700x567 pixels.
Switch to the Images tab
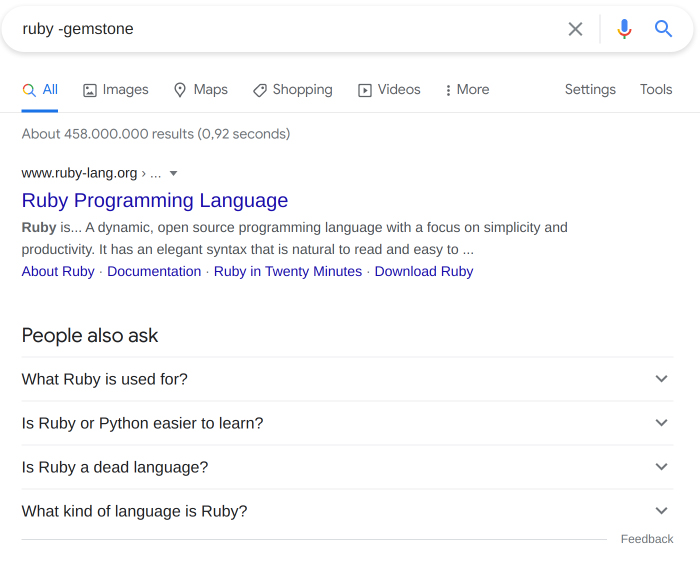pos(116,90)
